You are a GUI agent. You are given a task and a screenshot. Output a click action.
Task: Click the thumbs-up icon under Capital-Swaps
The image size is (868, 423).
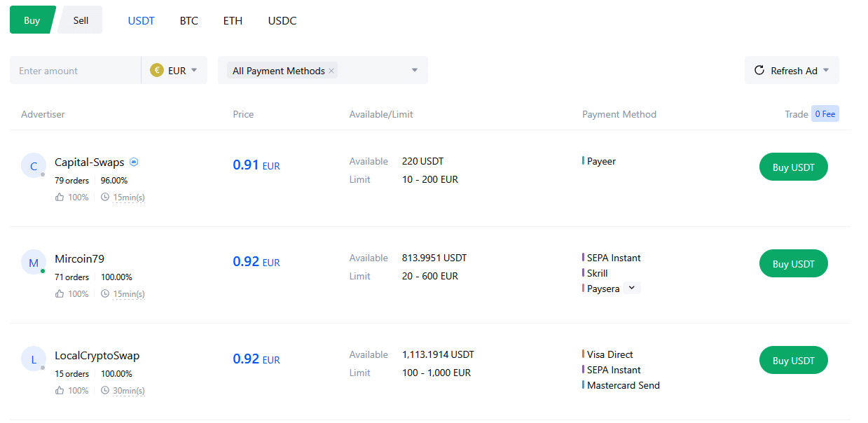[x=60, y=197]
